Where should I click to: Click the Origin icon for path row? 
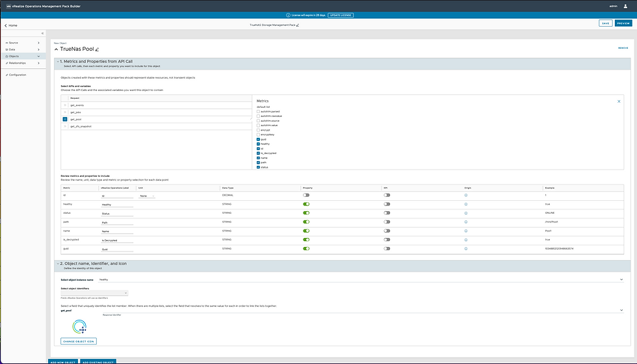pos(466,222)
